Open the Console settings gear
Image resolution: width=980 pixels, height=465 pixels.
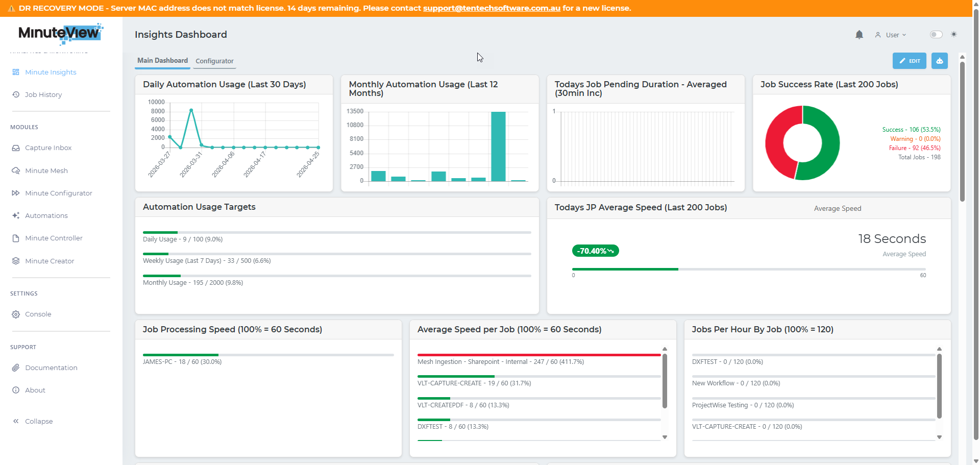(x=16, y=314)
